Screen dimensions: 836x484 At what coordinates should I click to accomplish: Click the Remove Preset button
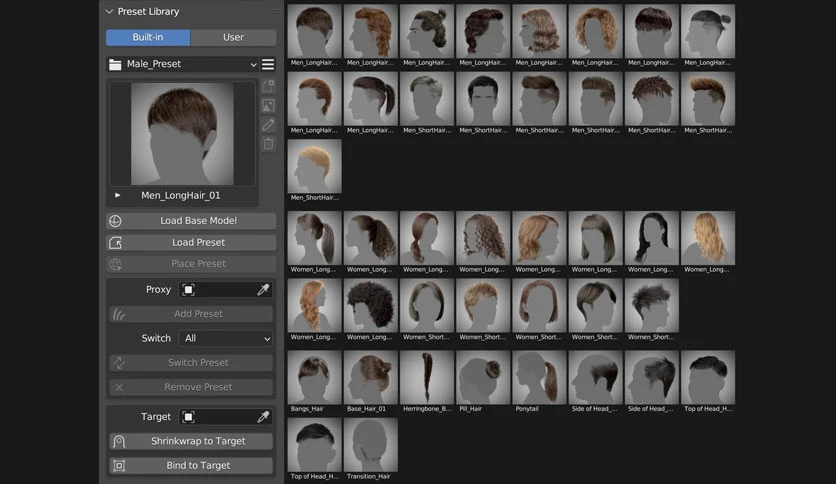[191, 387]
